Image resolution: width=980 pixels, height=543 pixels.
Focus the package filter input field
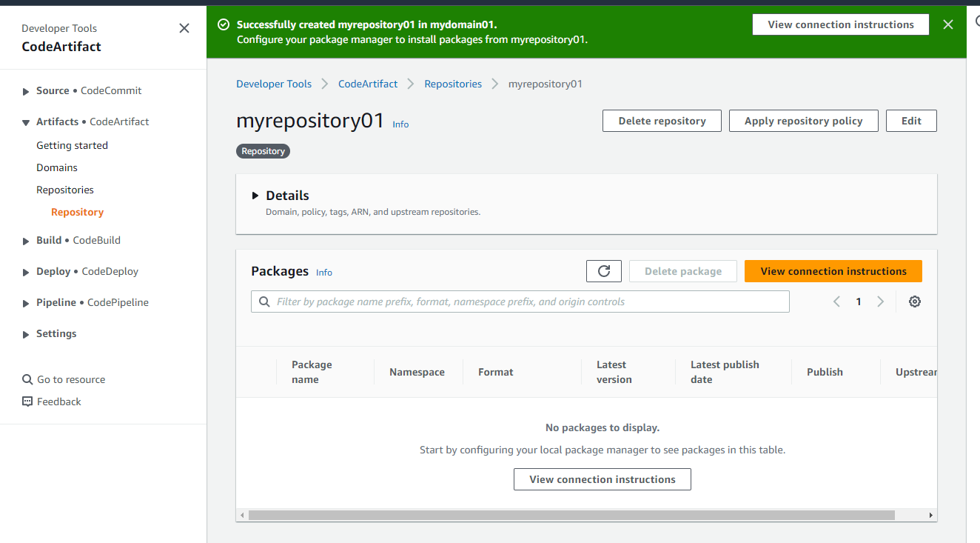(520, 302)
